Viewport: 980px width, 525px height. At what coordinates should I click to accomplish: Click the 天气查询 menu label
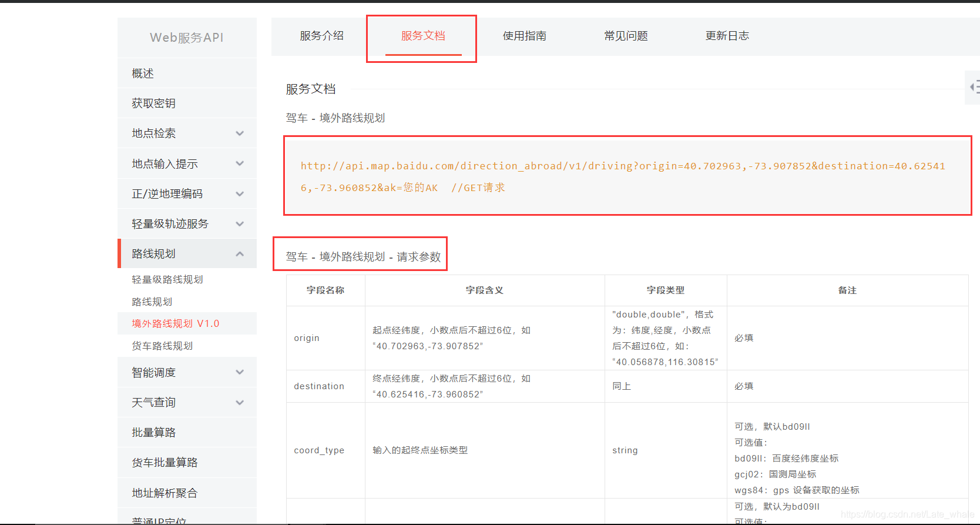[x=154, y=403]
